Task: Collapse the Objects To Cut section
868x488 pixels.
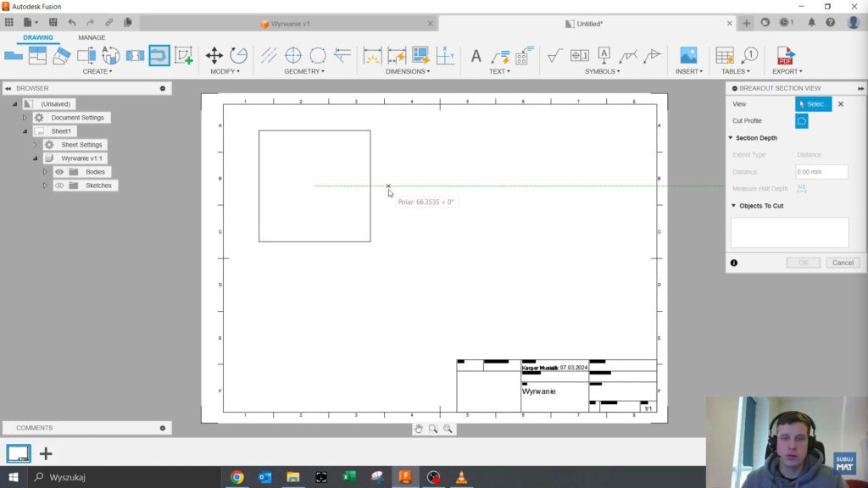Action: [733, 205]
